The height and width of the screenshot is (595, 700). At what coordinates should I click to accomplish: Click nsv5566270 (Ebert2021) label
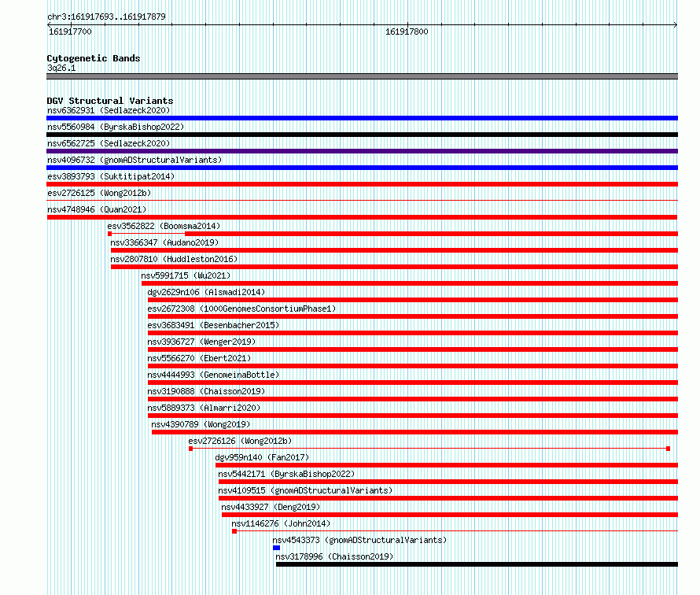pos(199,358)
